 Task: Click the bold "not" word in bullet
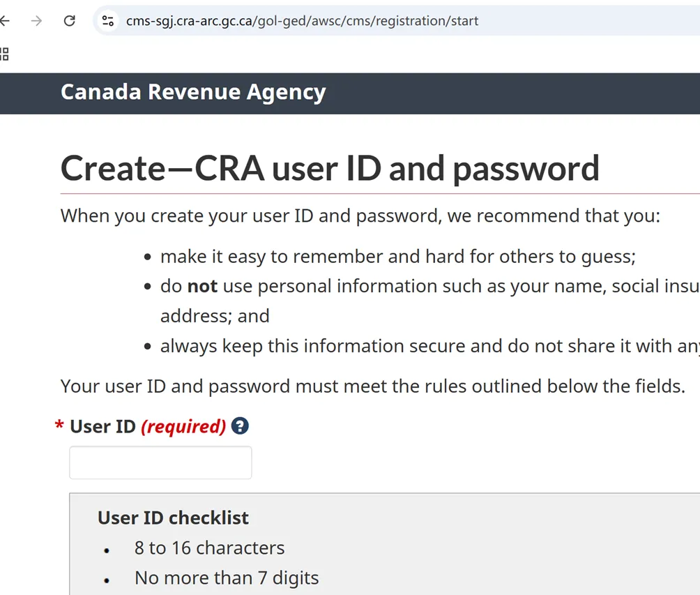tap(202, 286)
